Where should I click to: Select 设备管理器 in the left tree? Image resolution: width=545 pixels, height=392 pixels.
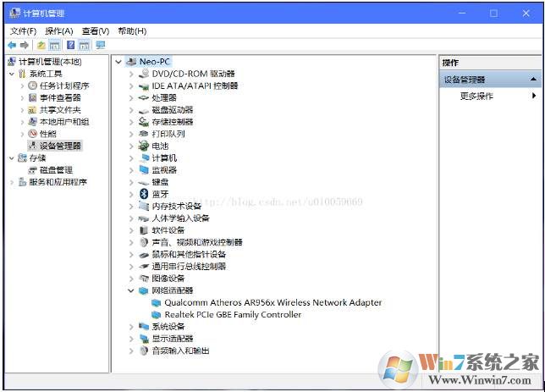point(60,146)
